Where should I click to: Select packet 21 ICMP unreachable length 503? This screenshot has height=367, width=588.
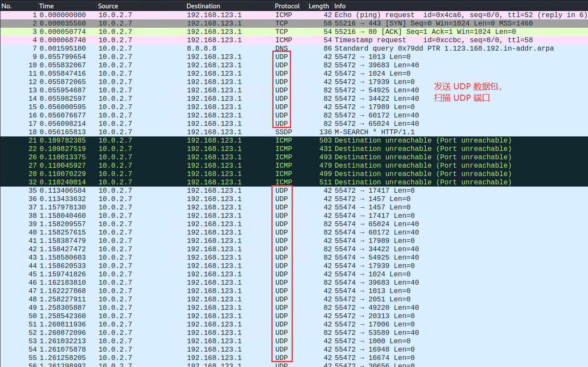(x=294, y=140)
